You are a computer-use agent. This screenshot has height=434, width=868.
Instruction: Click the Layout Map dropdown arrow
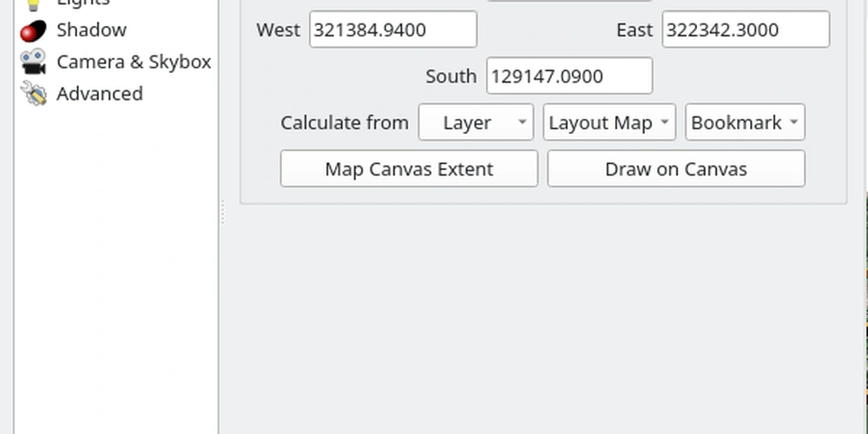pyautogui.click(x=664, y=122)
